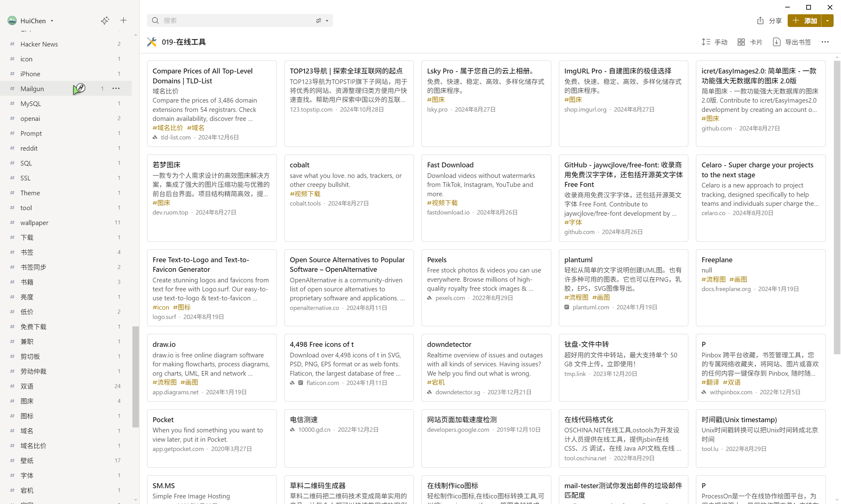Viewport: 841px width, 504px height.
Task: Click the 'celaro.co' domain text
Action: coord(713,213)
